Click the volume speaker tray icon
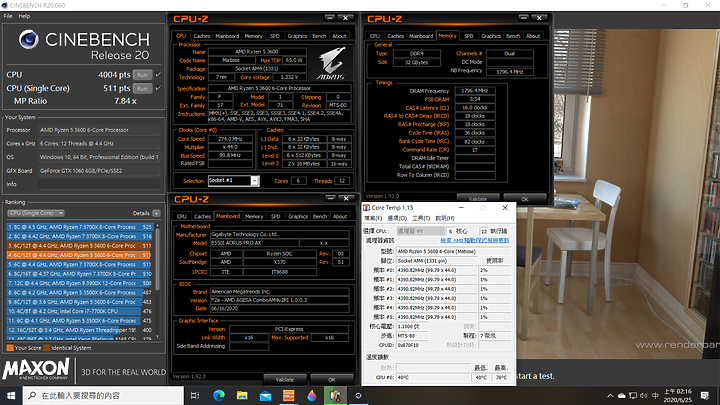Viewport: 720px width, 405px height. click(x=643, y=395)
